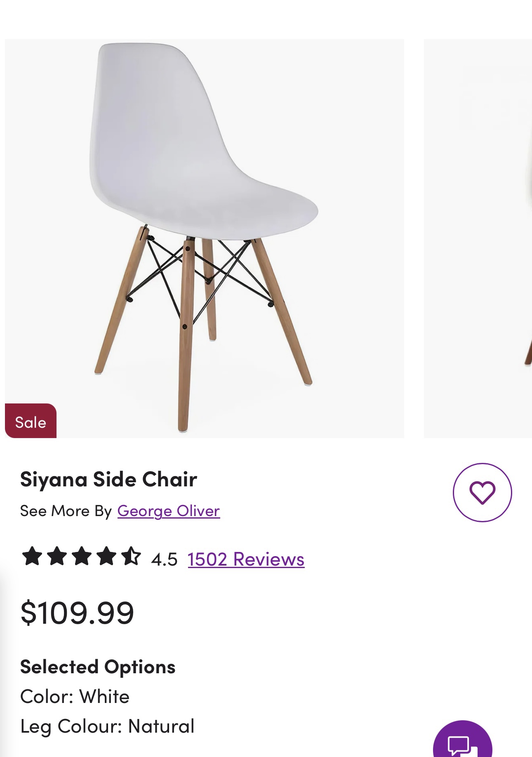Click the first rating star
This screenshot has width=532, height=757.
coord(32,556)
